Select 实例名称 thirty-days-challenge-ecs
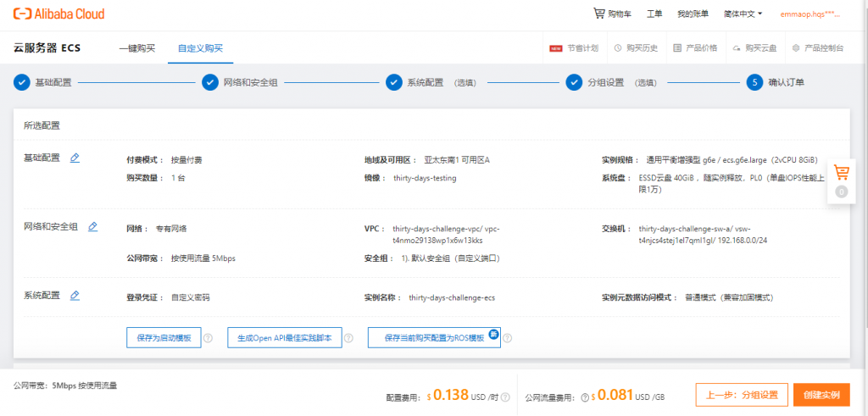Image resolution: width=868 pixels, height=416 pixels. coord(452,297)
